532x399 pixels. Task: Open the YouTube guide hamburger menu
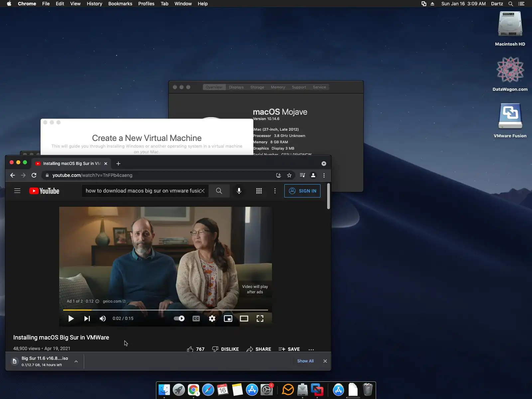[17, 191]
